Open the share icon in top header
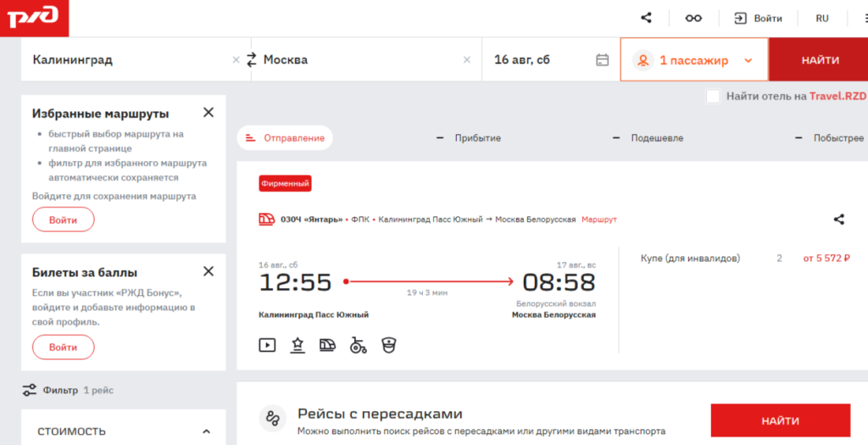The image size is (868, 445). pos(646,18)
